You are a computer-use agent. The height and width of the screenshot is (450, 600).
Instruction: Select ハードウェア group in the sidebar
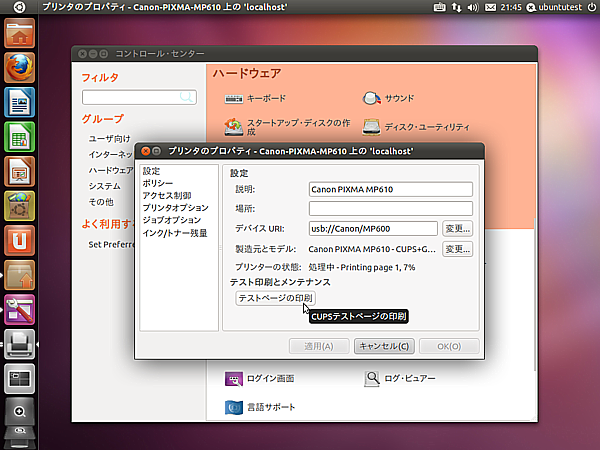[x=110, y=171]
